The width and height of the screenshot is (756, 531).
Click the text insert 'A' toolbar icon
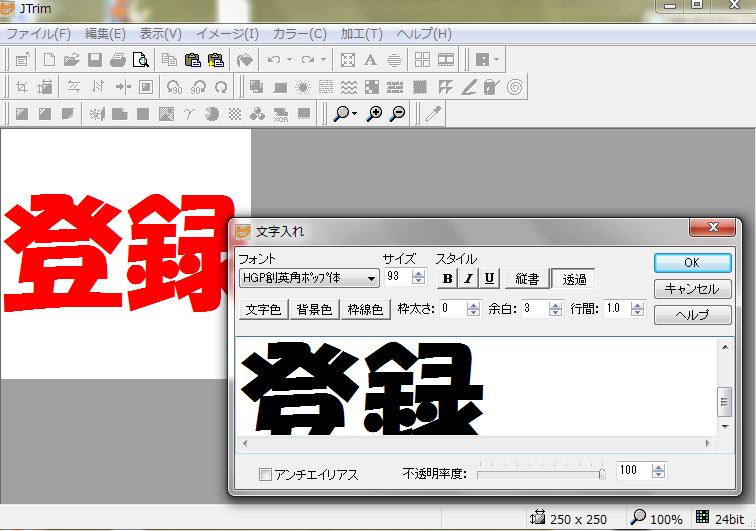[370, 60]
